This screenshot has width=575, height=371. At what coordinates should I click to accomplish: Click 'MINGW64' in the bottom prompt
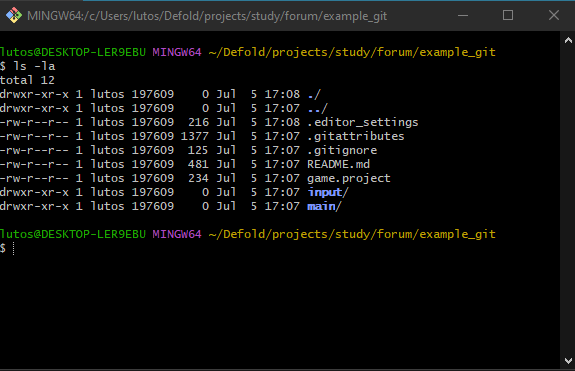point(177,234)
